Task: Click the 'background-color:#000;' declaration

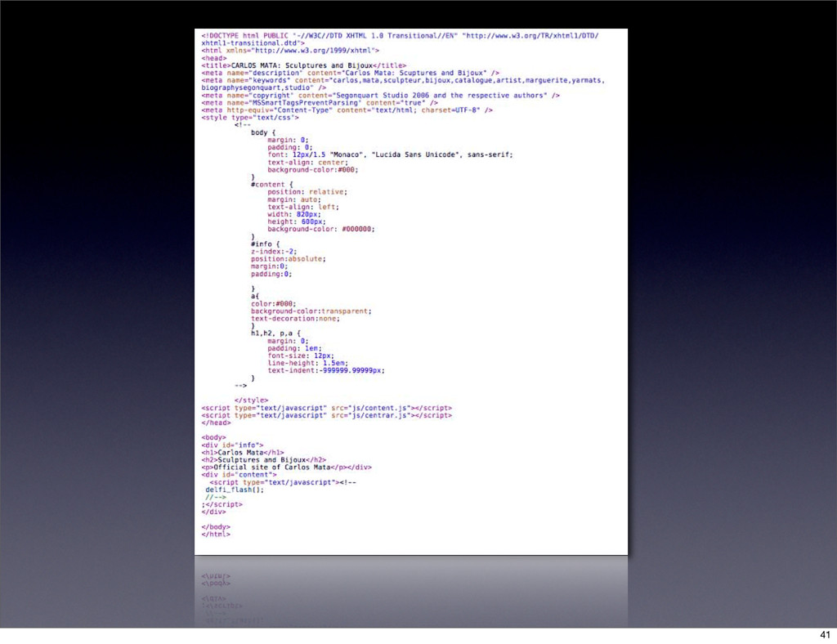Action: (x=313, y=170)
